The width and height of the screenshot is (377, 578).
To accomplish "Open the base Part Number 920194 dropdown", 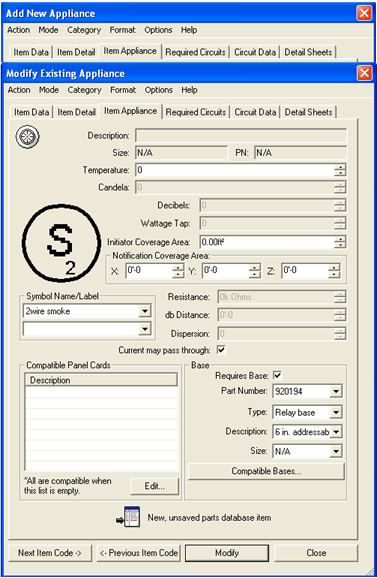I will [x=336, y=391].
